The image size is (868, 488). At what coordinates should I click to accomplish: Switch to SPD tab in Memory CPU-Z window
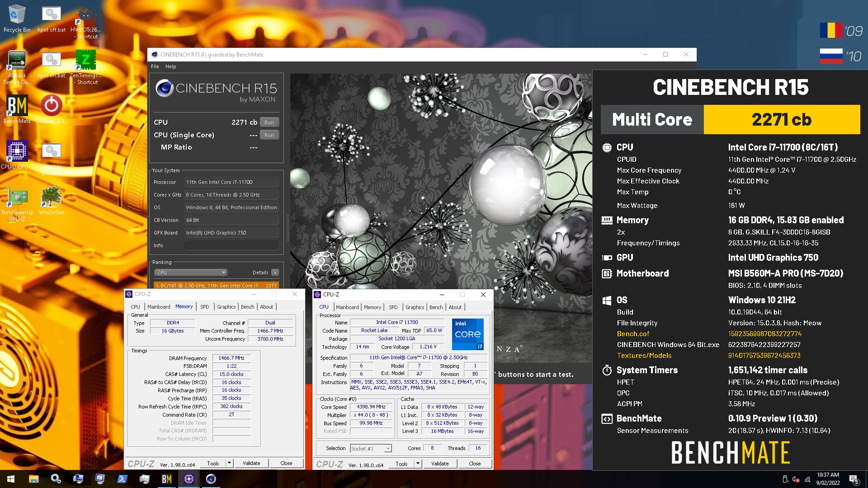point(205,307)
